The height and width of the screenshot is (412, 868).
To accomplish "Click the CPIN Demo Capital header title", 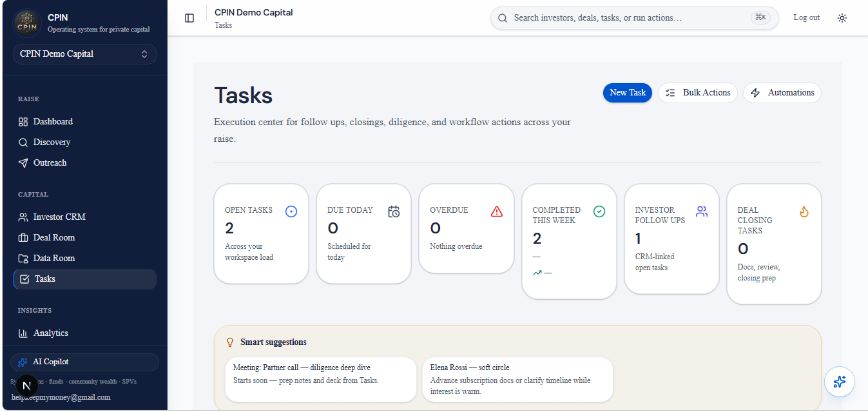I will click(254, 12).
